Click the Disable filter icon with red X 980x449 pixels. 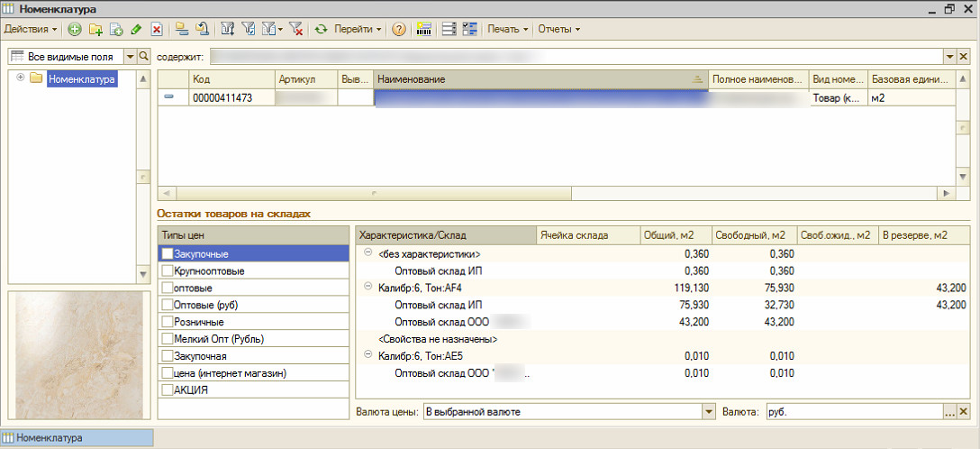point(295,29)
